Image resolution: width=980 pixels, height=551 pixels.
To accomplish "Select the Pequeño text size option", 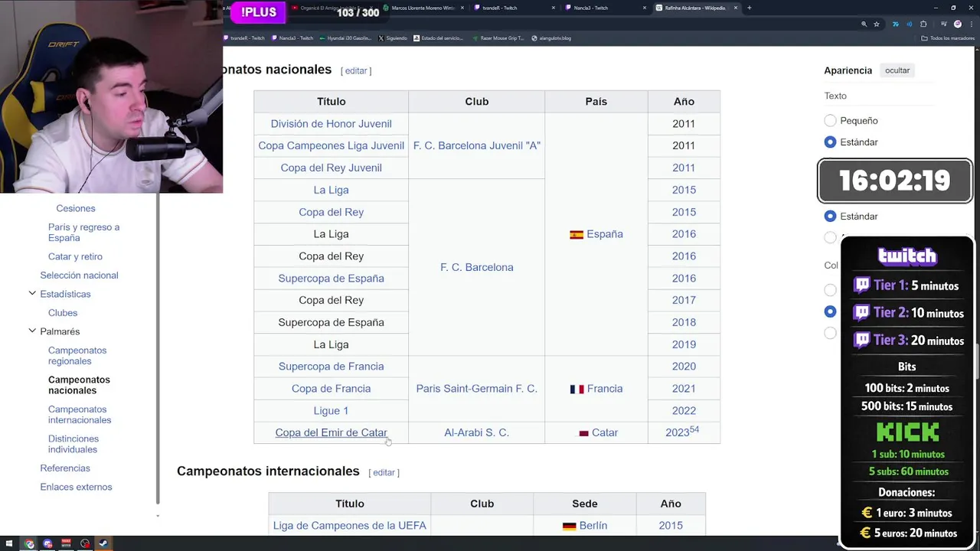I will [x=830, y=120].
